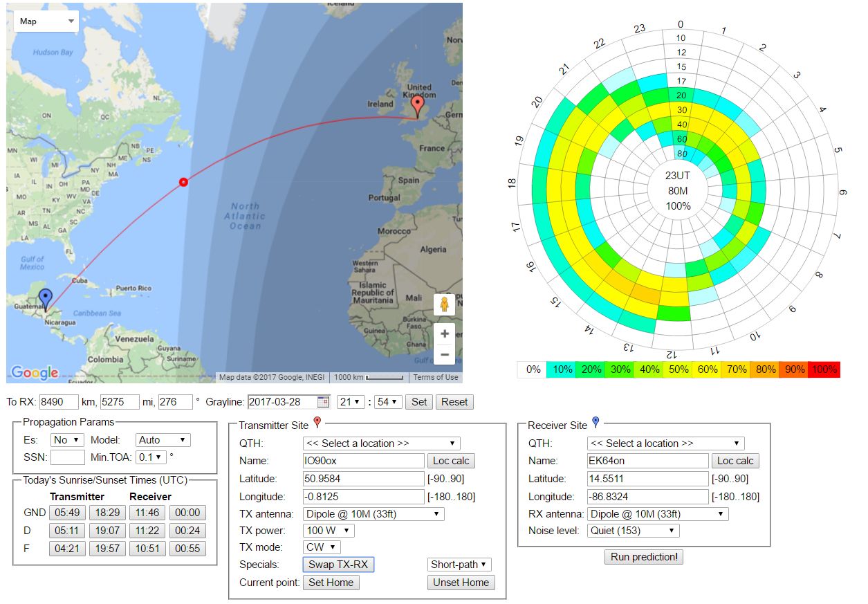Click the red transmitter pin on the map
The height and width of the screenshot is (604, 868).
[x=417, y=106]
